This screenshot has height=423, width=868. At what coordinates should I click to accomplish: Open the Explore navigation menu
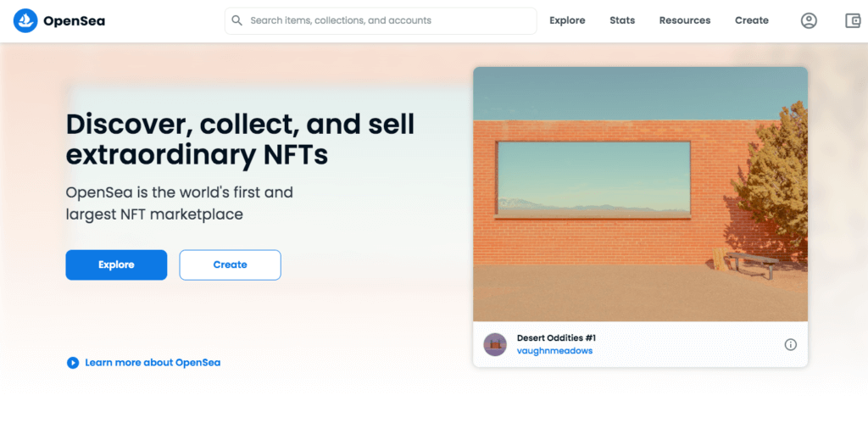point(567,20)
